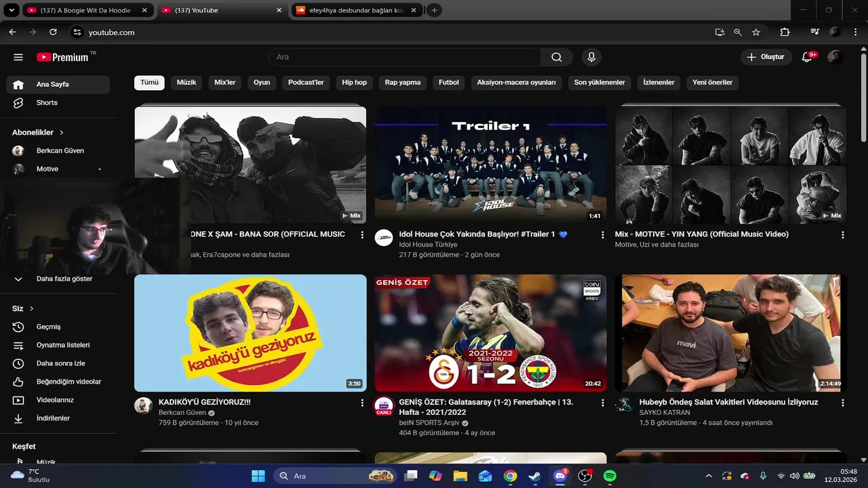Start voice search with the microphone

[x=591, y=57]
